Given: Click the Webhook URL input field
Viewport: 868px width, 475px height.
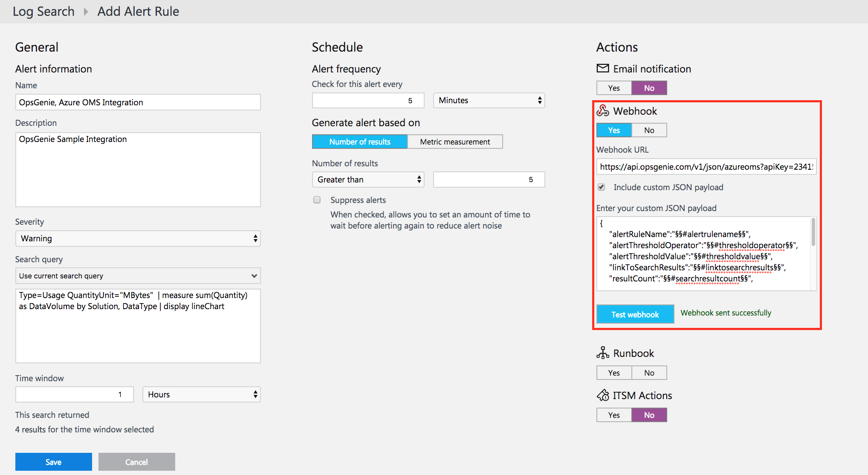Looking at the screenshot, I should click(x=706, y=167).
